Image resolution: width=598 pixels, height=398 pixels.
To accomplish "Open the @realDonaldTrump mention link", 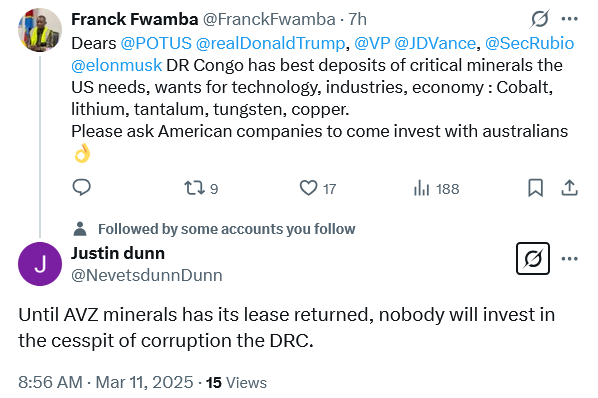I will [x=270, y=43].
